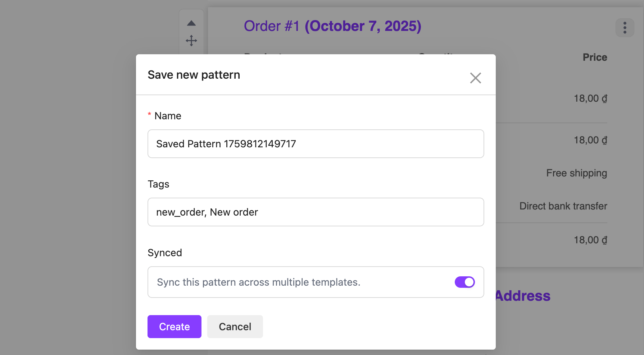644x355 pixels.
Task: Open the three-dot block options menu
Action: [x=625, y=28]
